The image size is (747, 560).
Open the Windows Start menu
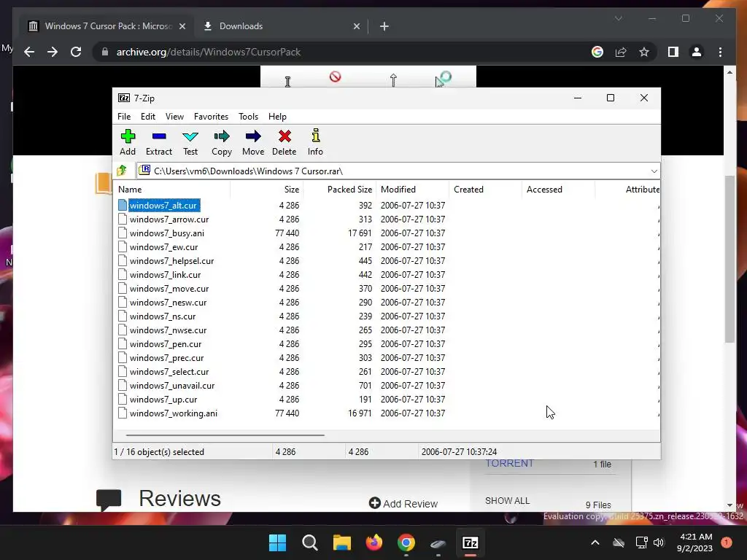[x=277, y=542]
